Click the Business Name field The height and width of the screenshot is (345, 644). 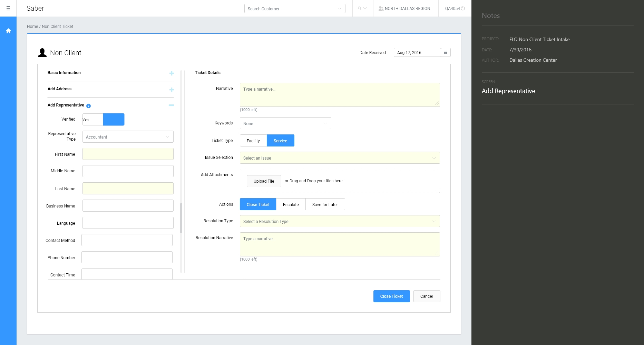click(x=128, y=206)
